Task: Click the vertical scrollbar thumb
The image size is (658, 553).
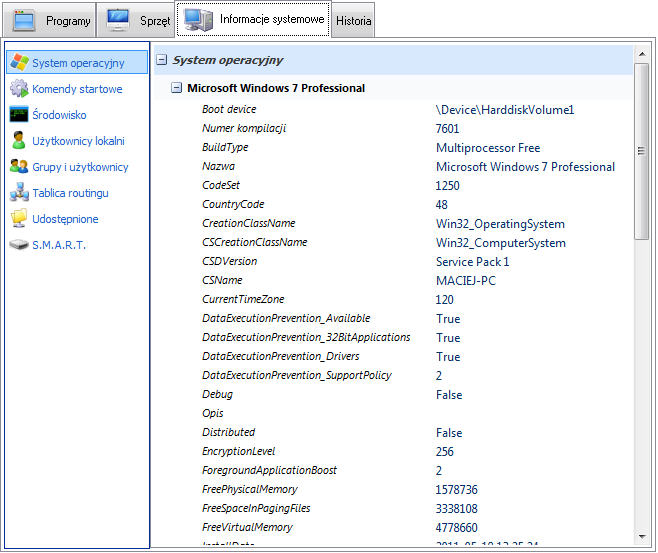Action: tap(642, 151)
